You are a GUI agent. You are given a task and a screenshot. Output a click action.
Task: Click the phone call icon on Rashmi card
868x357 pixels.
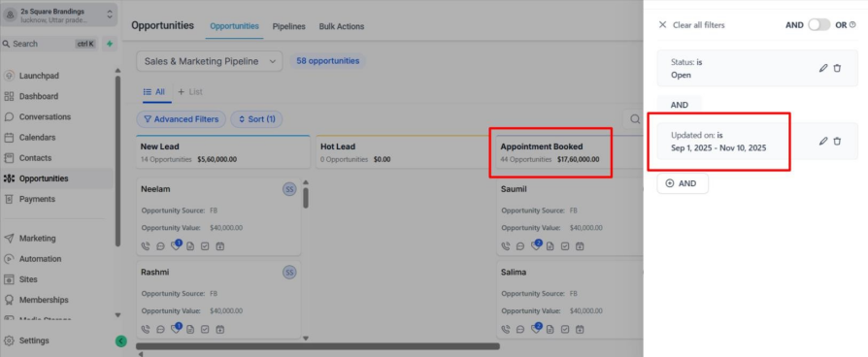pyautogui.click(x=146, y=329)
